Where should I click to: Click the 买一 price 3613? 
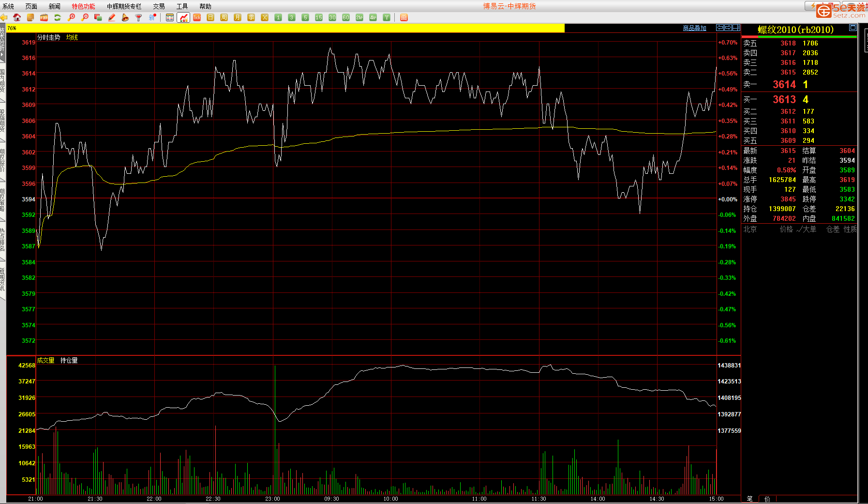point(784,99)
